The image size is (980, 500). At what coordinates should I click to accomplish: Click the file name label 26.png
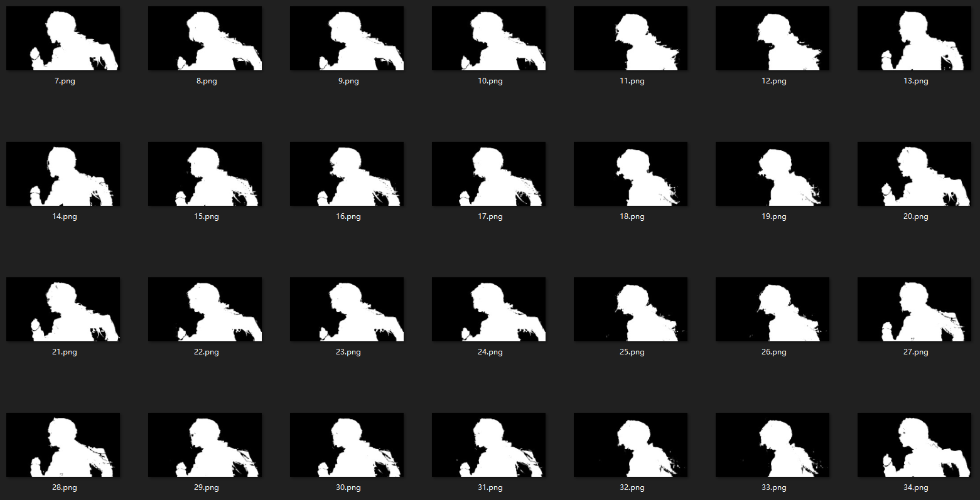tap(774, 352)
